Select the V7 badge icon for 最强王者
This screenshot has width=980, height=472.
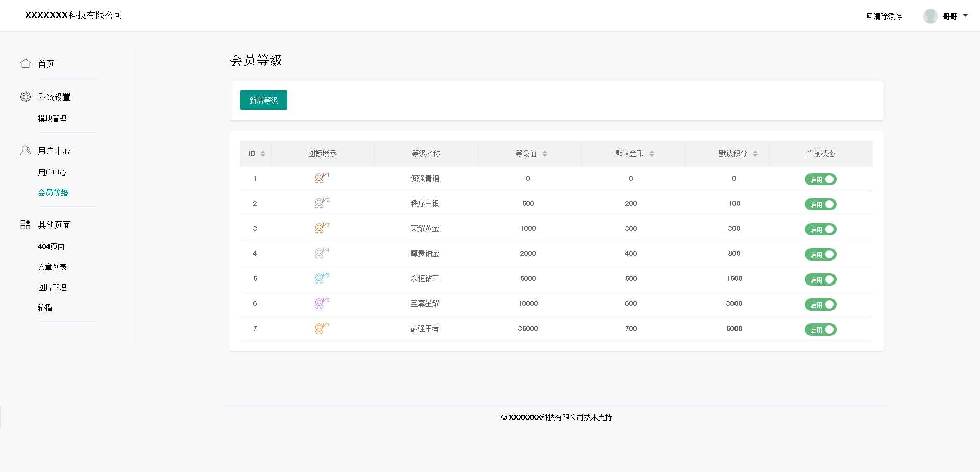coord(320,328)
